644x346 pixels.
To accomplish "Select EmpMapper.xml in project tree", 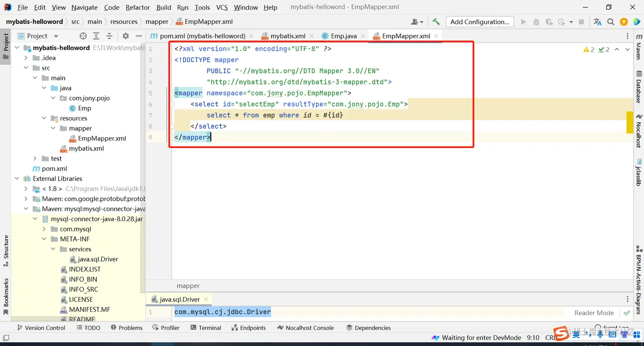I will tap(102, 138).
